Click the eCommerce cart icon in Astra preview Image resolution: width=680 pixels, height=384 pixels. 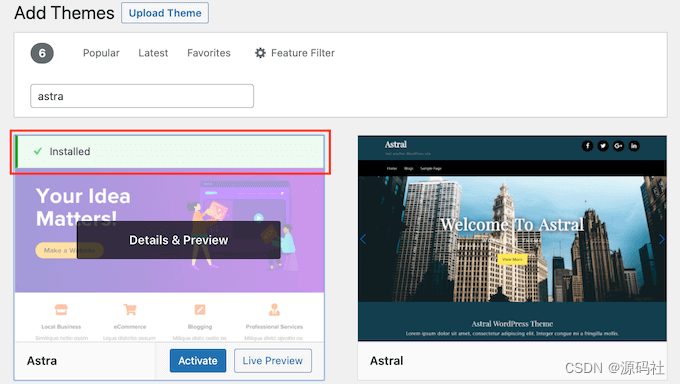pos(130,309)
